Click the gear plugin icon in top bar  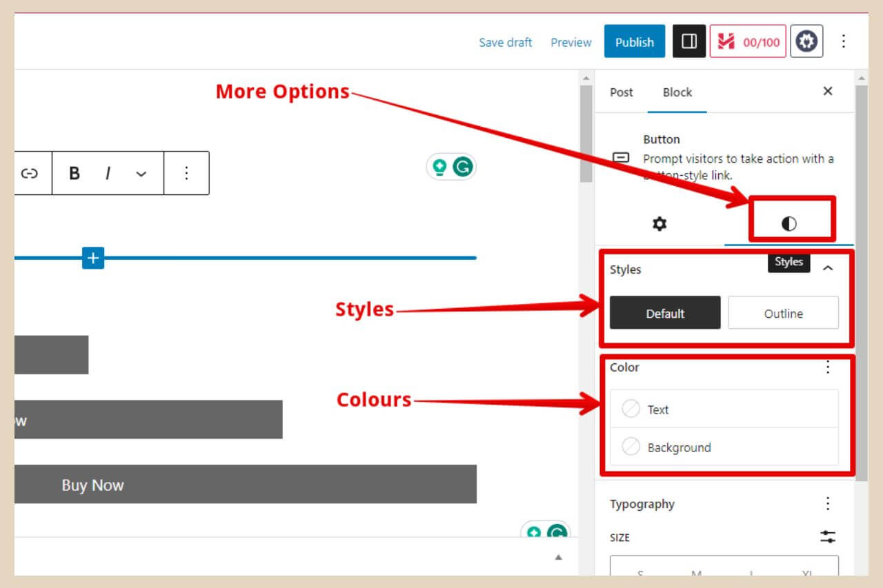[x=806, y=42]
